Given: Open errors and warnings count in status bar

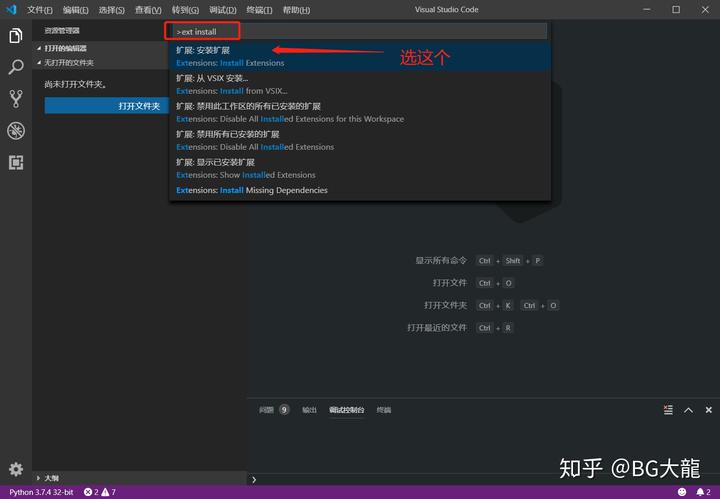Looking at the screenshot, I should [100, 492].
